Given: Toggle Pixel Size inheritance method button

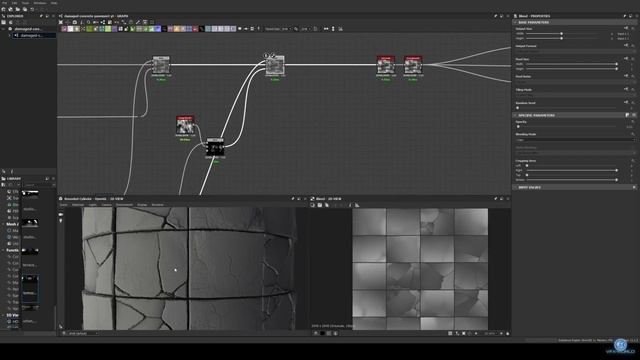Looking at the screenshot, I should point(626,59).
